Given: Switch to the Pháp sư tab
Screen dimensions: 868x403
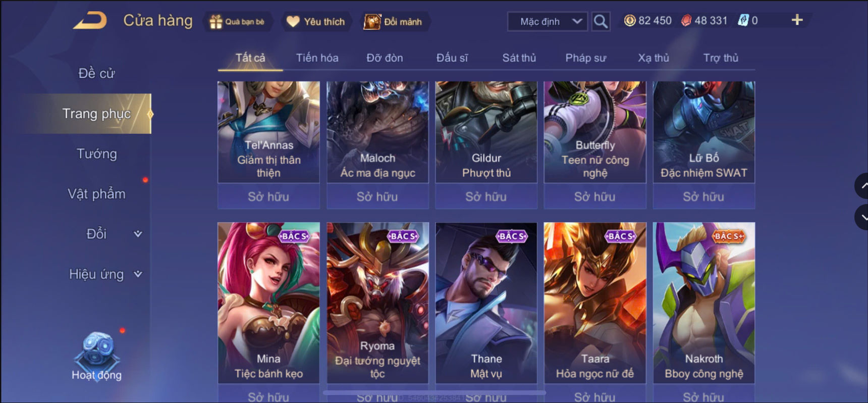Looking at the screenshot, I should coord(585,58).
